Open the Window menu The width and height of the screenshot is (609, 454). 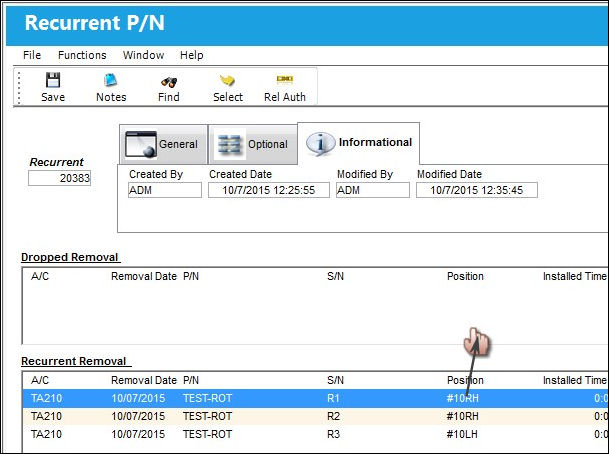pyautogui.click(x=143, y=55)
